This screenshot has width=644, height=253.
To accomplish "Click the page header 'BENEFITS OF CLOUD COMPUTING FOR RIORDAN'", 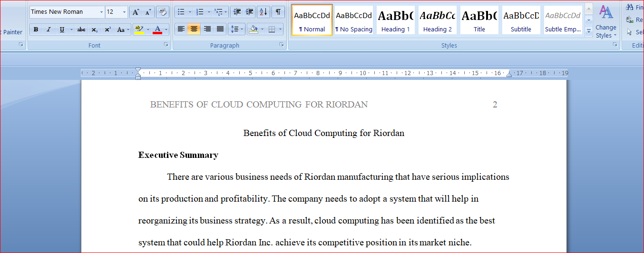I will 259,105.
